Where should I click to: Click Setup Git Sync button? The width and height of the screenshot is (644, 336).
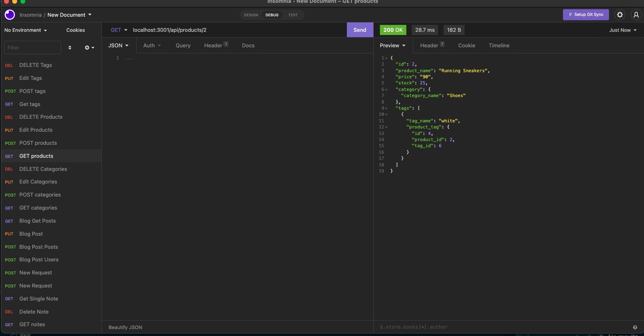(586, 15)
